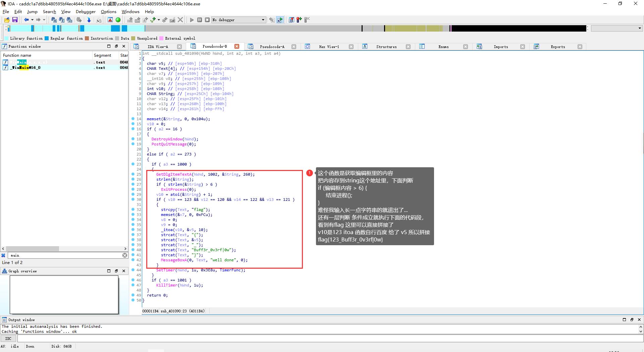Click the Functions window horizontal scrollbar thumb
644x352 pixels.
pos(33,249)
